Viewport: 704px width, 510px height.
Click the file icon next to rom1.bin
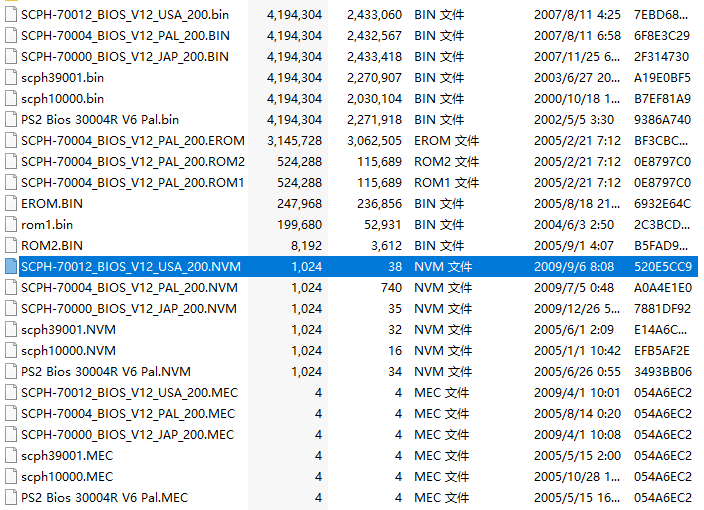11,224
